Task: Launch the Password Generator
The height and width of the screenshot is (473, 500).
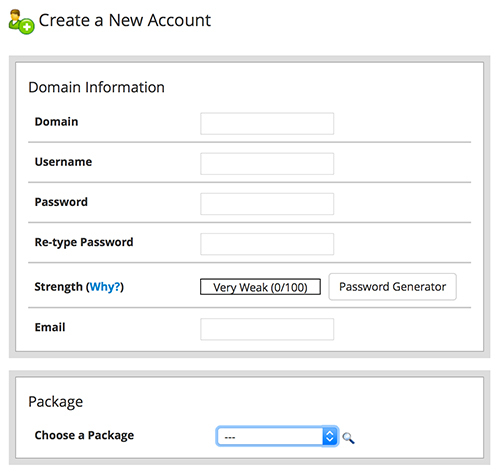Action: pyautogui.click(x=392, y=287)
